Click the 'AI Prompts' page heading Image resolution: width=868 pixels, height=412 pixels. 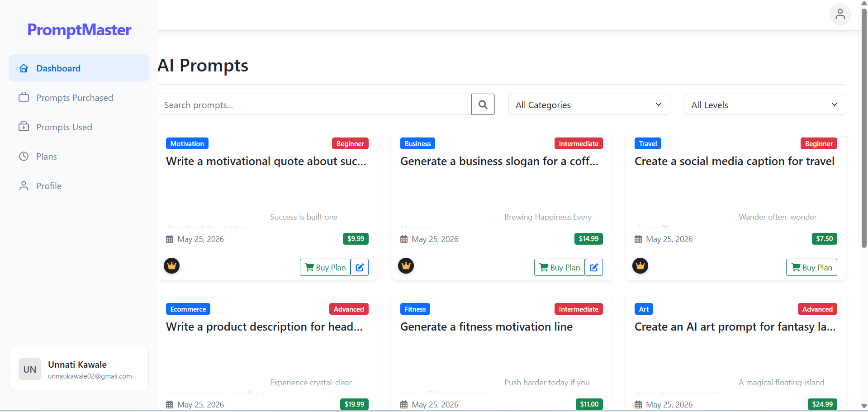point(203,66)
